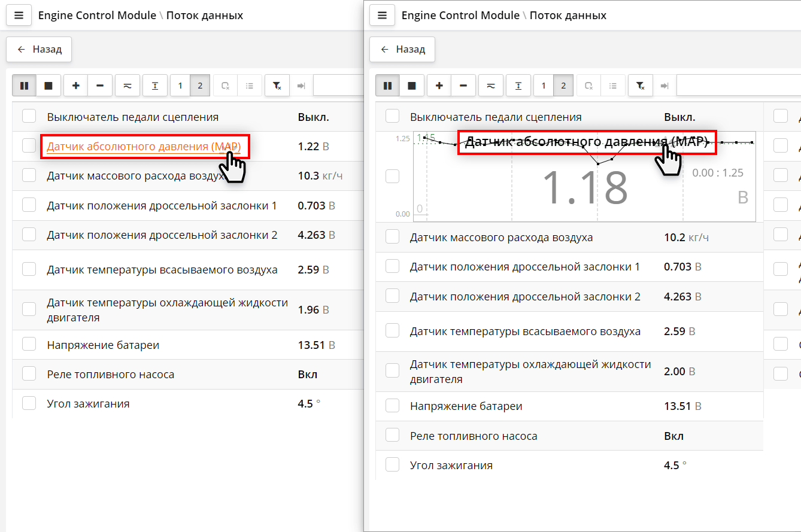Select column layout 2 in right toolbar
The width and height of the screenshot is (801, 532).
coord(563,86)
